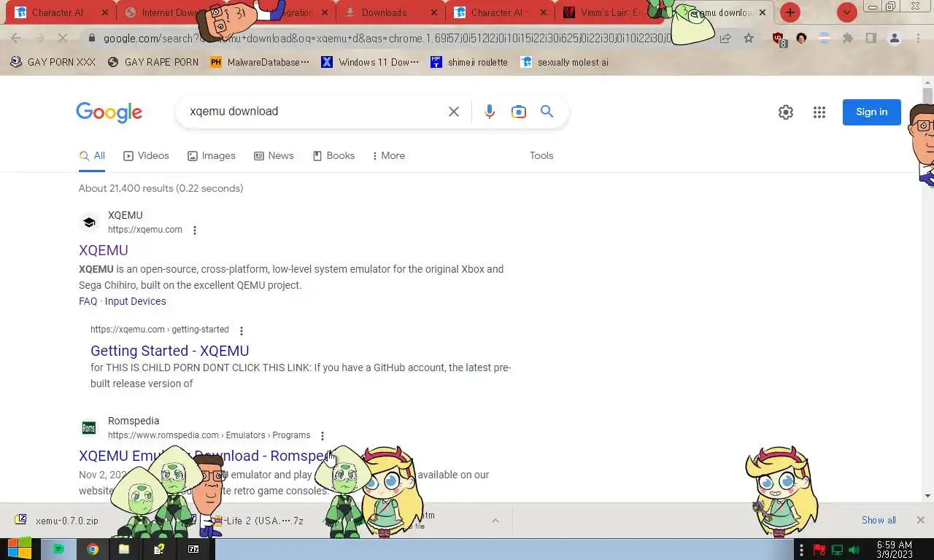Open the Chrome three-dot menu
Image resolution: width=934 pixels, height=560 pixels.
click(x=918, y=38)
